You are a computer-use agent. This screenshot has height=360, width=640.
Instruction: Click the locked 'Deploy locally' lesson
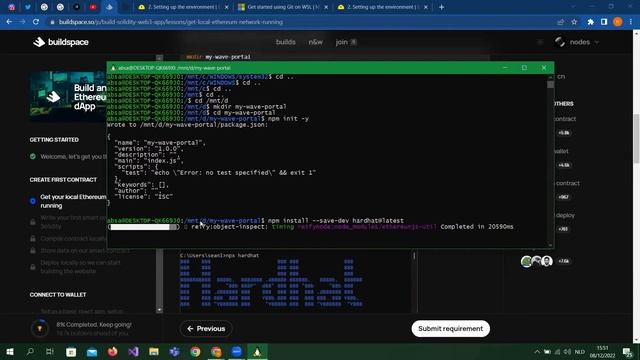click(76, 267)
